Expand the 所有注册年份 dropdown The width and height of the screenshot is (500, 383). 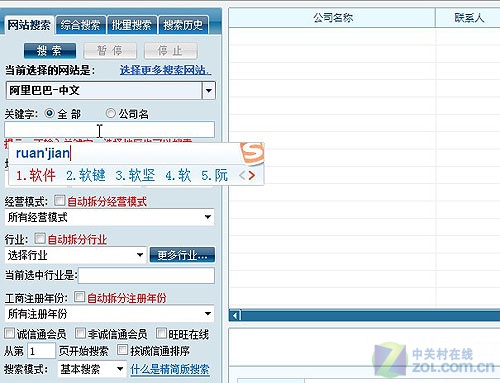click(x=208, y=314)
